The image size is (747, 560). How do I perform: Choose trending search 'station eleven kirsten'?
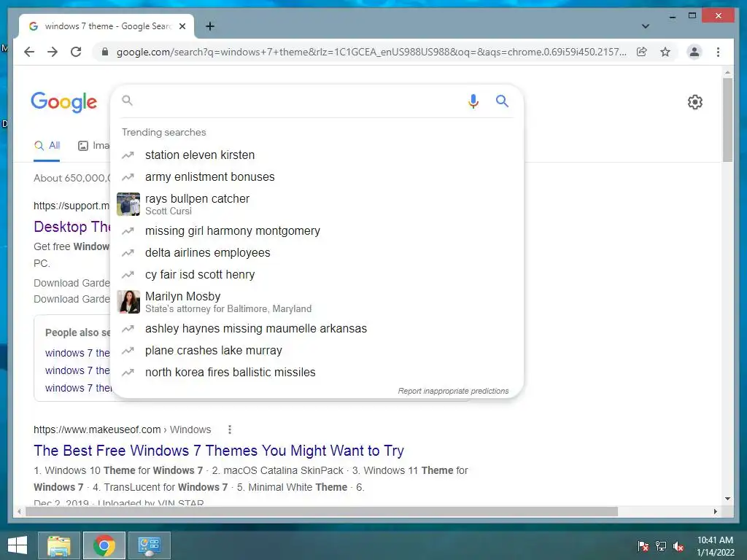pos(317,155)
